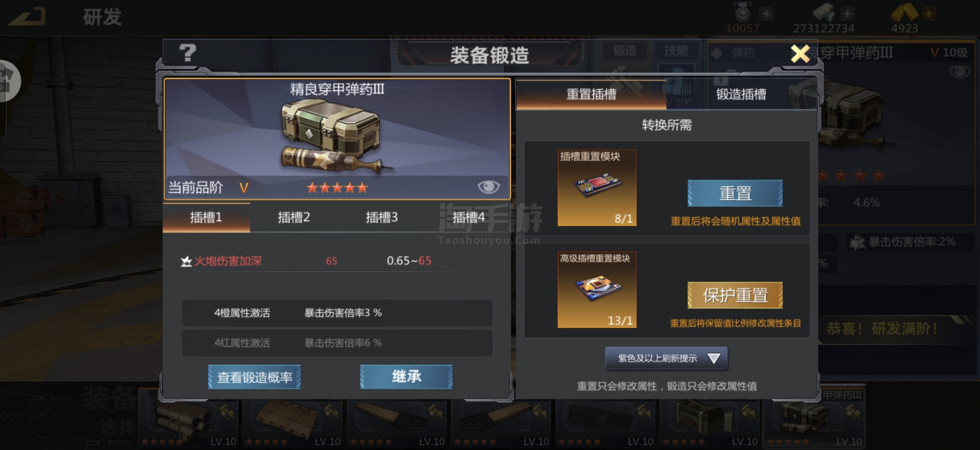Add cash with the plus icon
The height and width of the screenshot is (450, 980).
[x=847, y=14]
